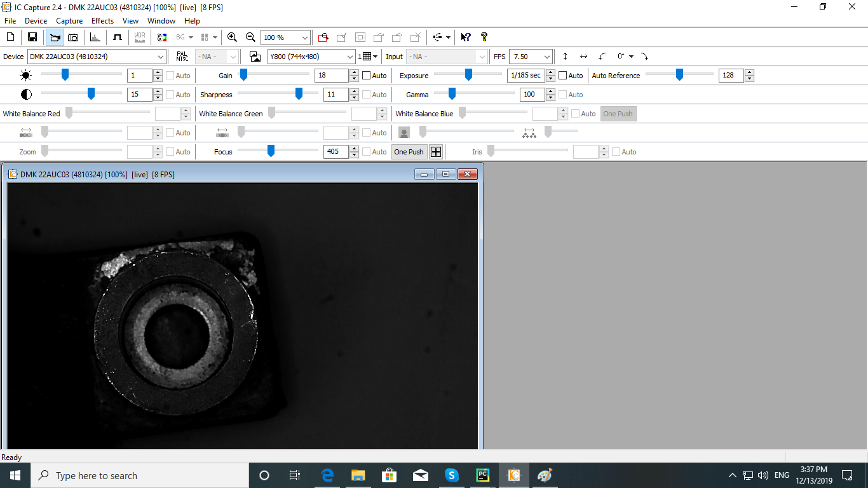The image size is (868, 488).
Task: Open the Capture menu
Action: coord(69,21)
